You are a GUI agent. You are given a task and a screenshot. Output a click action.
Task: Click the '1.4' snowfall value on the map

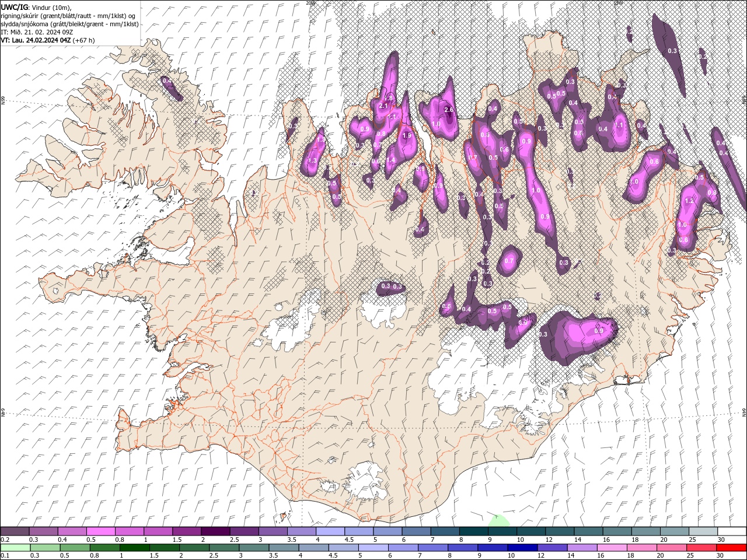coord(390,160)
